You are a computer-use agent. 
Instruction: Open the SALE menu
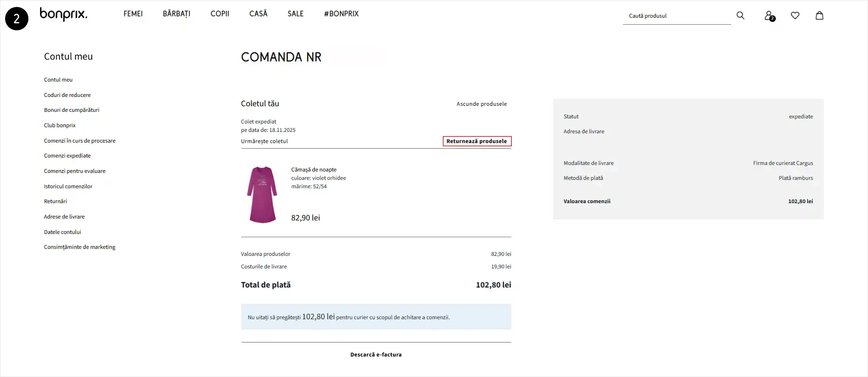(295, 14)
